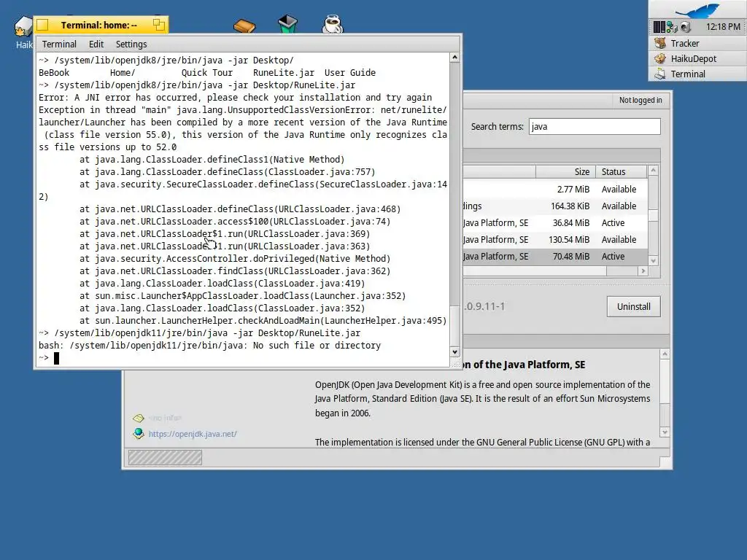This screenshot has width=747, height=560.
Task: Click the Search terms field containing java
Action: (595, 127)
